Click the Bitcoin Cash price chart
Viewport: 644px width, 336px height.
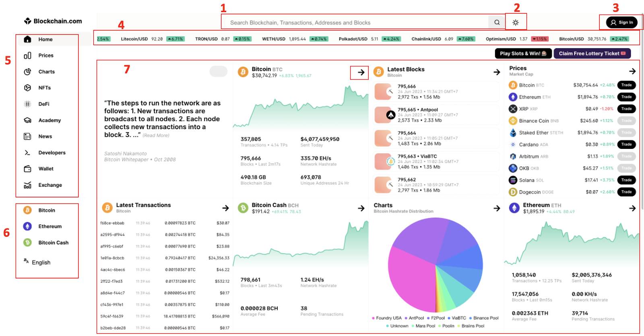click(301, 244)
